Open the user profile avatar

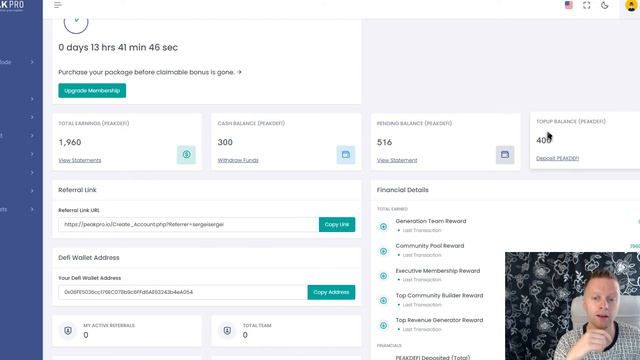(631, 5)
